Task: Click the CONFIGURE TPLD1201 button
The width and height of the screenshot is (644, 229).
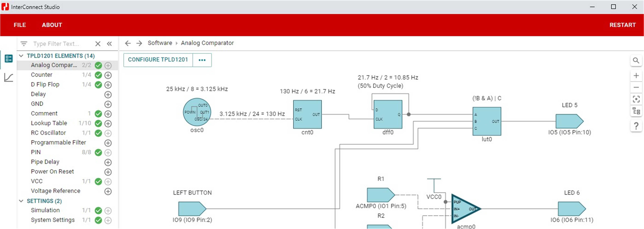Action: [158, 60]
